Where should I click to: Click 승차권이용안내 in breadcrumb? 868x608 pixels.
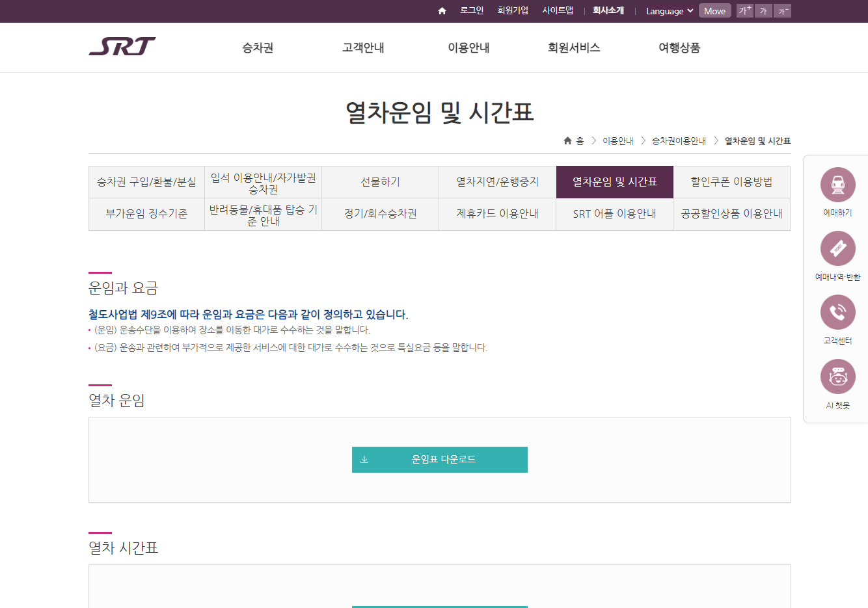tap(679, 141)
